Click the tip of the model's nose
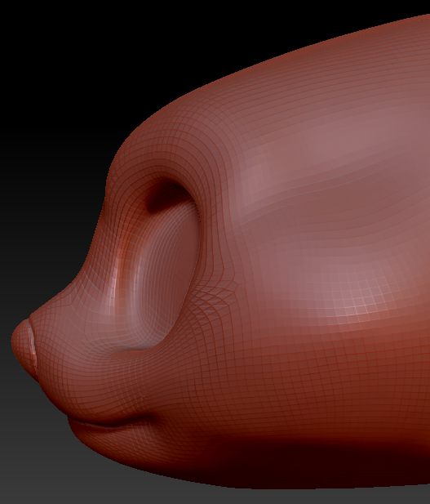This screenshot has width=430, height=504. point(24,349)
